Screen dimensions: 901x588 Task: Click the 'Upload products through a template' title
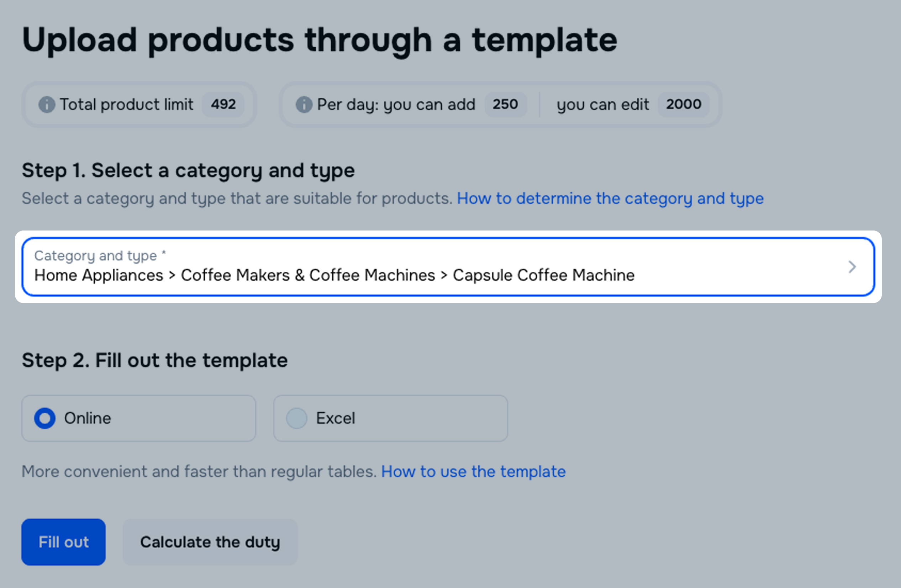[x=319, y=40]
